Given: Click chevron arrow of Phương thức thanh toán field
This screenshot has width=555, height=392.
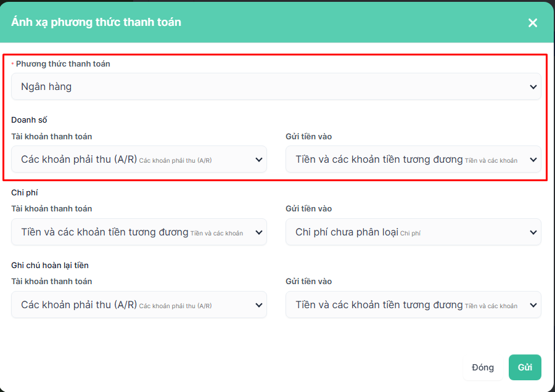Looking at the screenshot, I should (533, 87).
